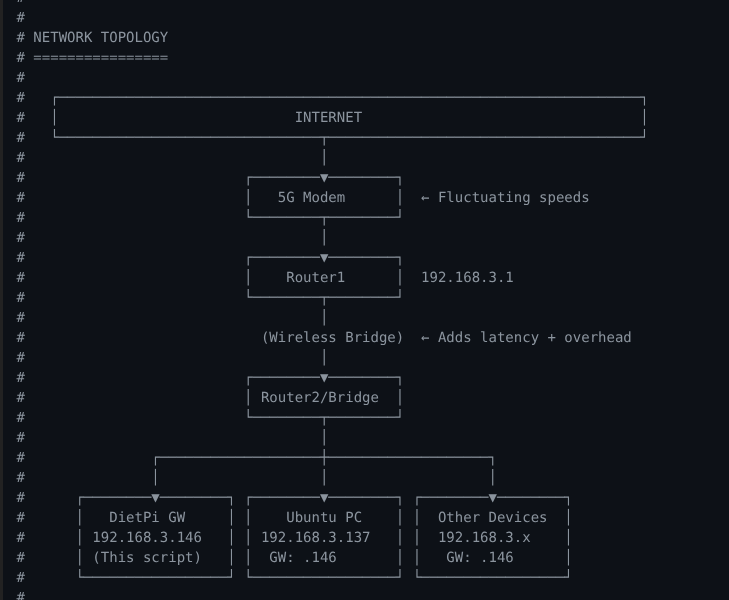Viewport: 729px width, 600px height.
Task: Click the 192.168.3.1 address beside Router1
Action: click(x=467, y=277)
